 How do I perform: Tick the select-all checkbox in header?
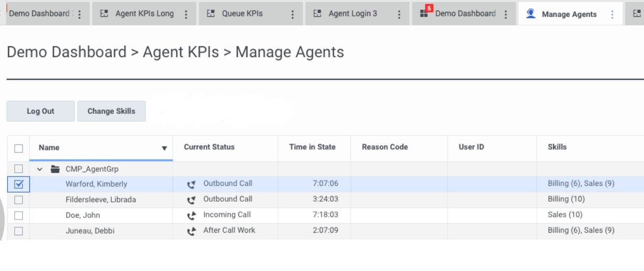(x=18, y=148)
